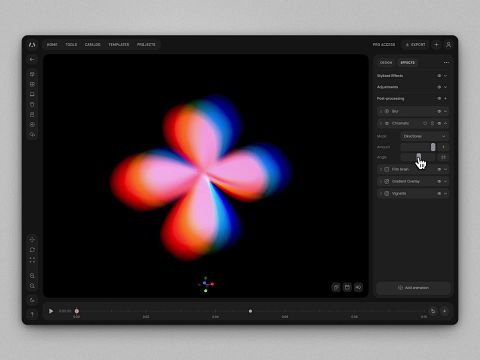
Task: Expand the Stylized Effects section chevron
Action: click(445, 76)
